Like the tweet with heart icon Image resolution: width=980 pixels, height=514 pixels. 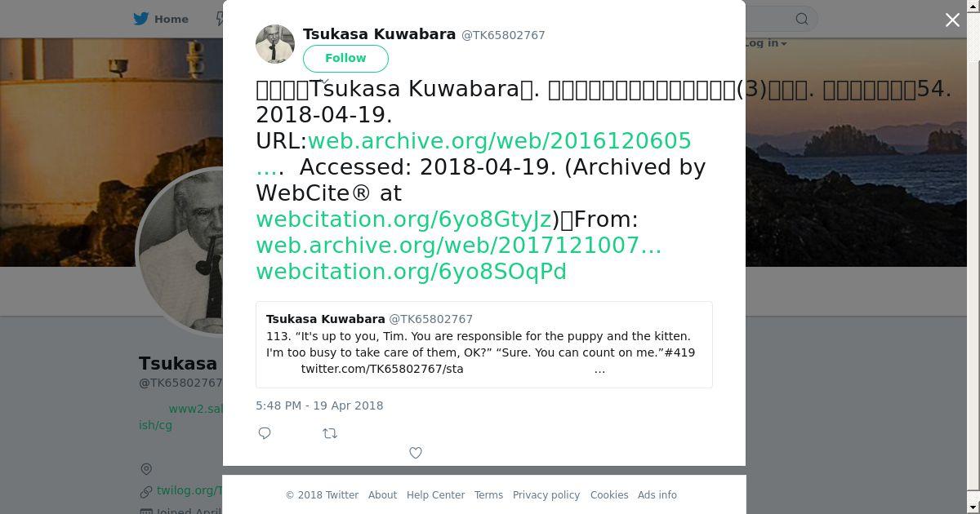click(416, 453)
